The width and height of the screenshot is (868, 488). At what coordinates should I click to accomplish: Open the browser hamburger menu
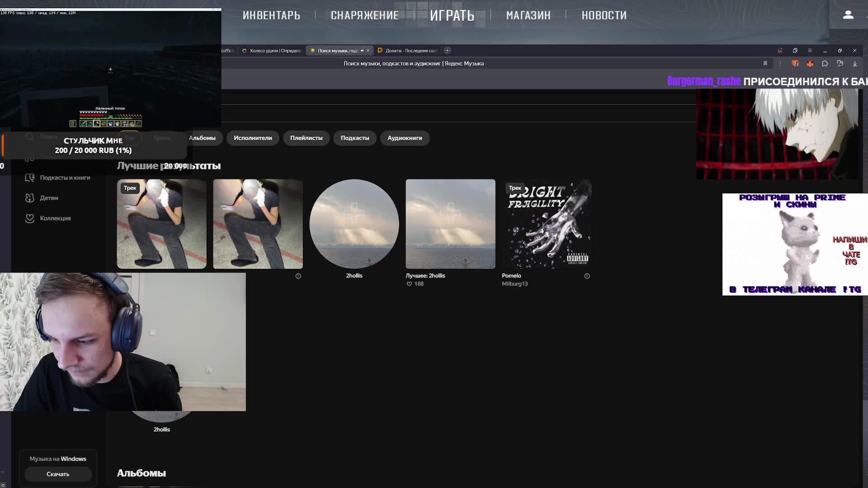(810, 51)
